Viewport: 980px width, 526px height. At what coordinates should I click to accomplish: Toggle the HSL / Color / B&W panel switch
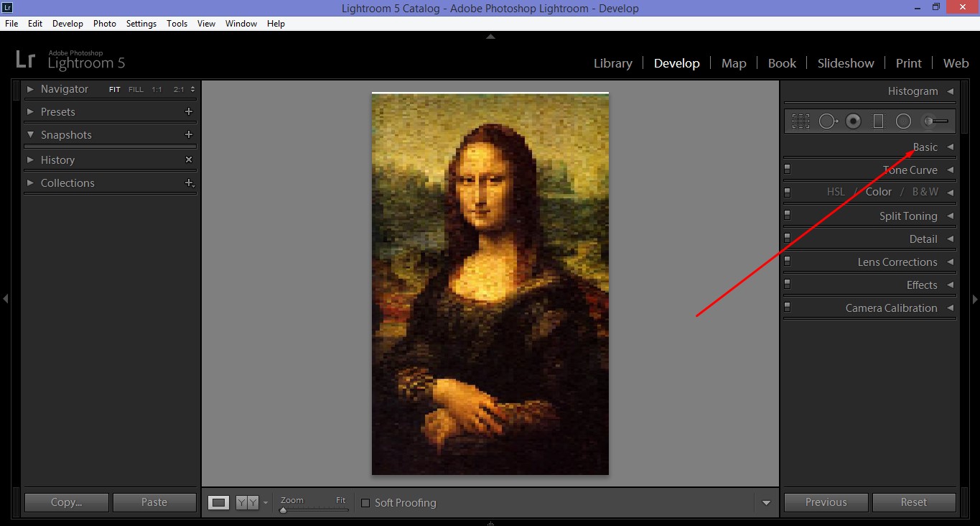coord(788,193)
